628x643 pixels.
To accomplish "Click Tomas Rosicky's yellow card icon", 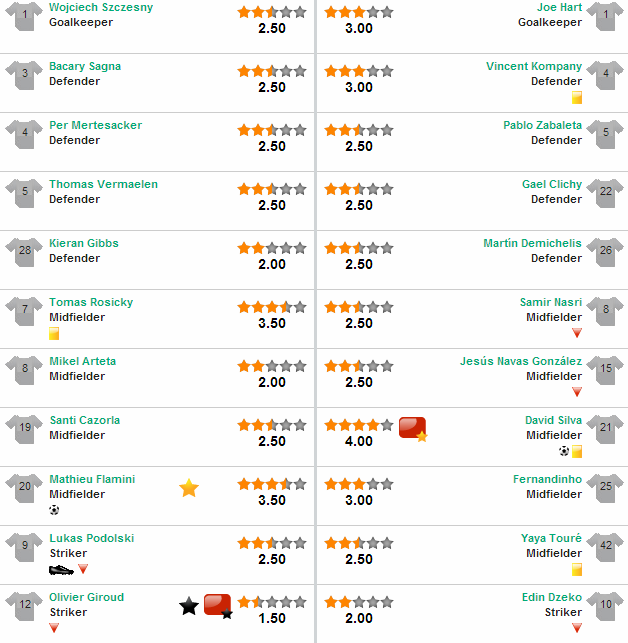I will click(x=54, y=333).
